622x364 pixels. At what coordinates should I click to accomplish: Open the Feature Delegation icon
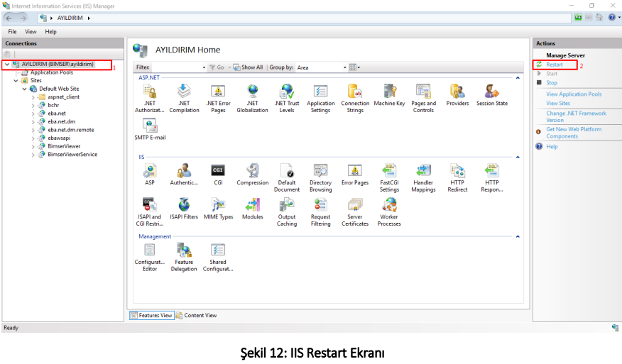click(184, 250)
